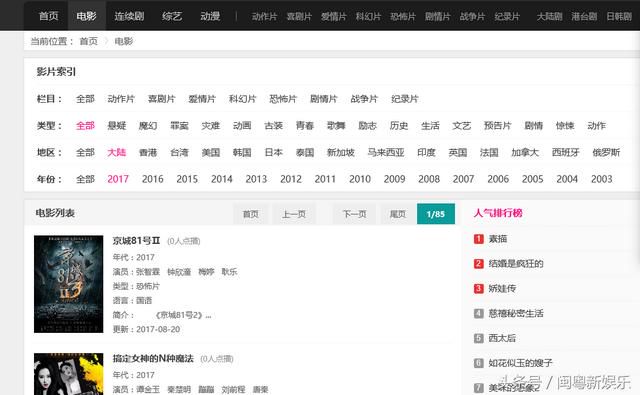Choose 大陆 in the 地区 filter
The image size is (640, 395).
click(117, 153)
